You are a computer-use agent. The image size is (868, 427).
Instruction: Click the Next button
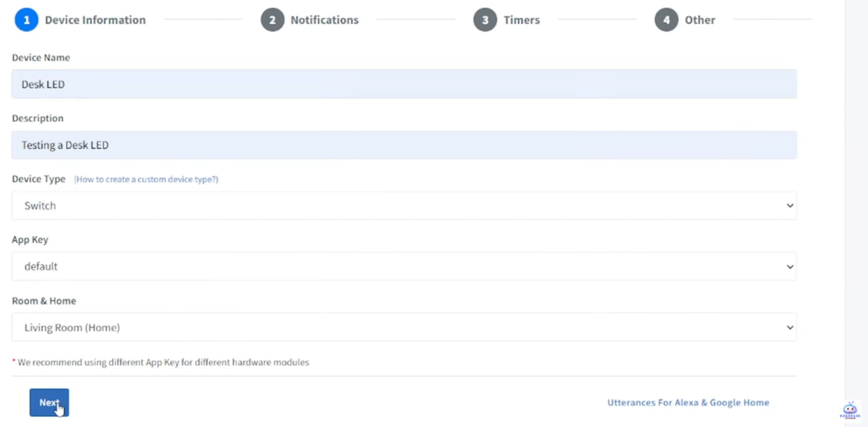[x=49, y=403]
